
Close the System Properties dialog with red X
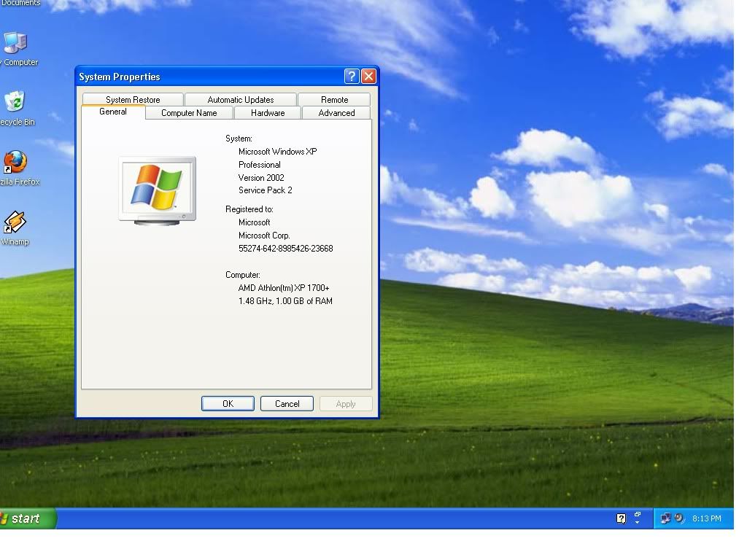[368, 76]
